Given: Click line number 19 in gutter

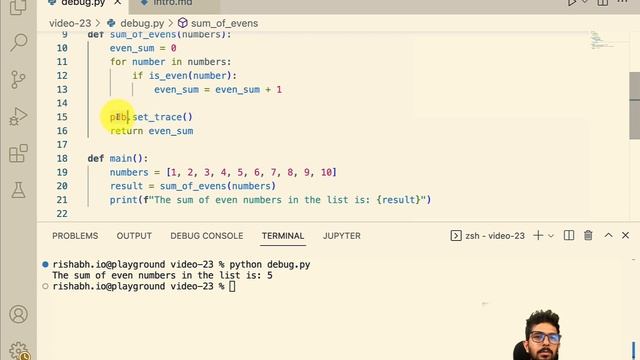Looking at the screenshot, I should [62, 172].
